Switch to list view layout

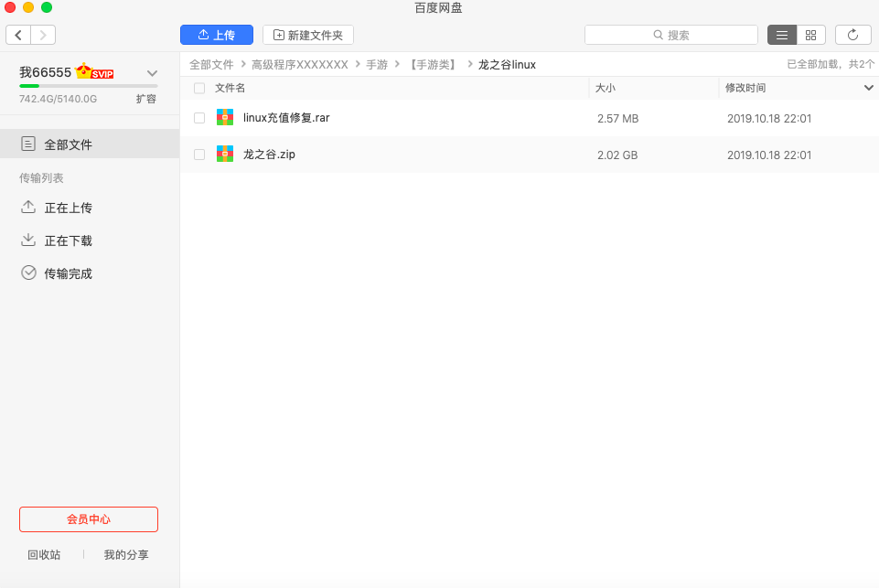pos(782,35)
